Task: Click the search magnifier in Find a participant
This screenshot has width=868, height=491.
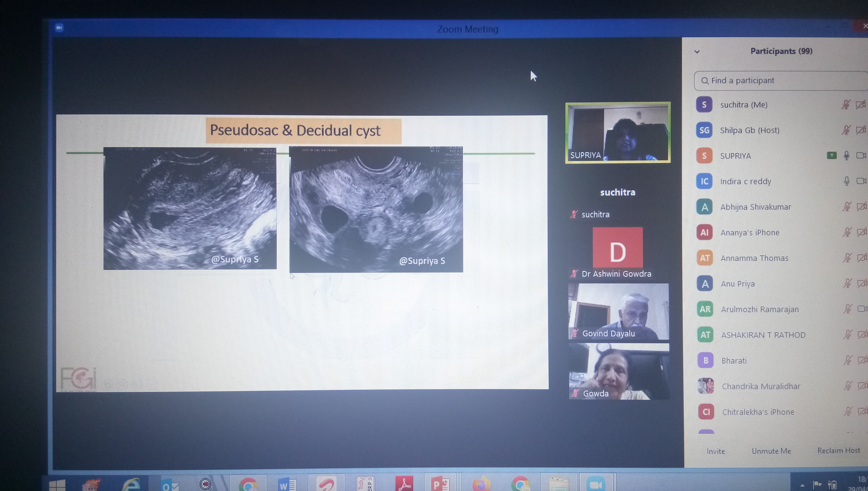Action: (x=705, y=81)
